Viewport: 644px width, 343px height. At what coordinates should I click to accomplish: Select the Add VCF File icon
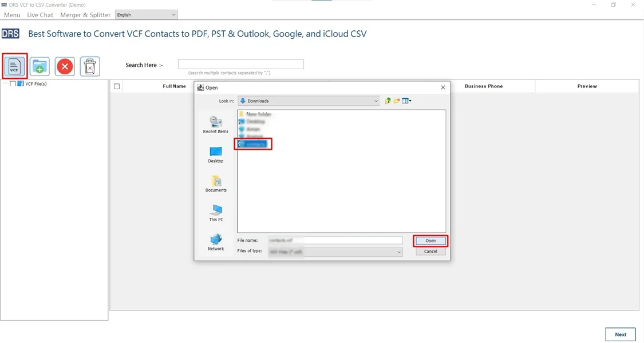coord(14,66)
